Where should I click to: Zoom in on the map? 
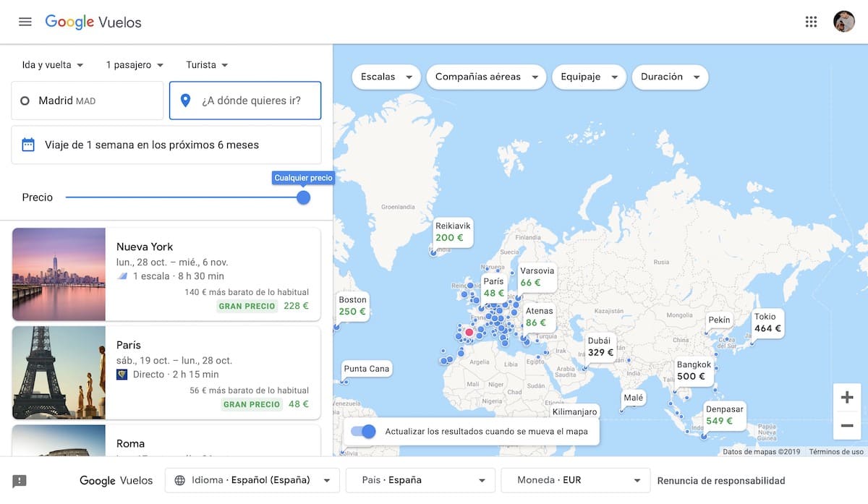tap(847, 397)
